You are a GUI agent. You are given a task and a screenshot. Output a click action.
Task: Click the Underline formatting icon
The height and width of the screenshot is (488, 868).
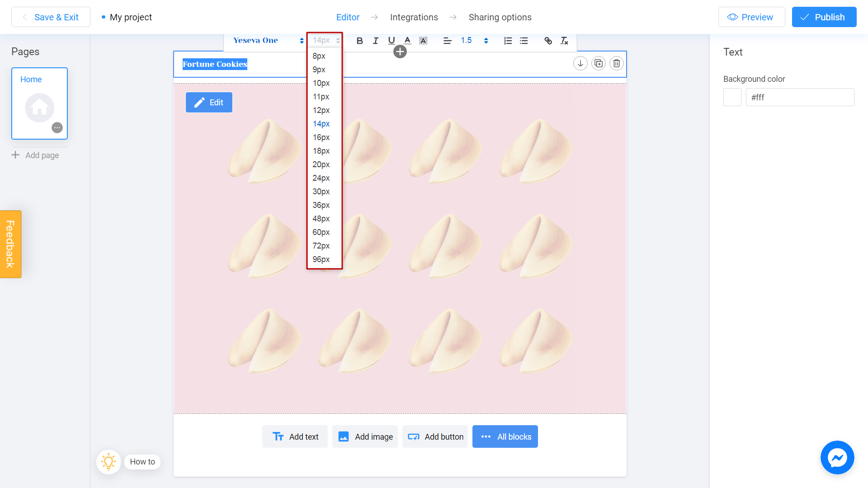tap(391, 41)
